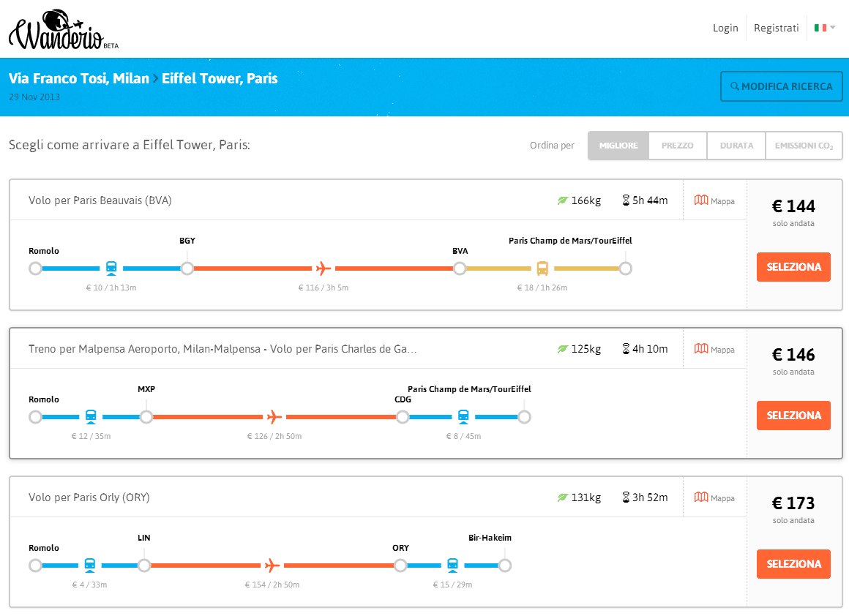Click the leaf CO2 icon beside 166kg
This screenshot has height=616, width=849.
(563, 201)
